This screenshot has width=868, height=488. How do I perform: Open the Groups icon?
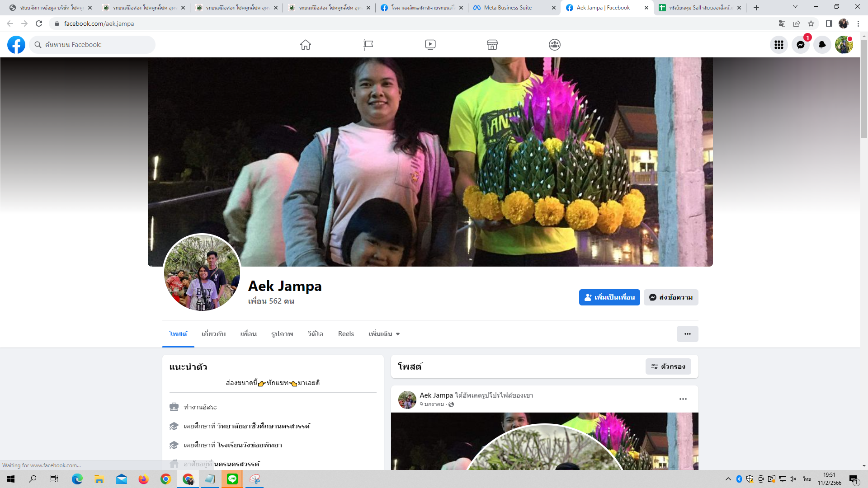click(x=555, y=45)
